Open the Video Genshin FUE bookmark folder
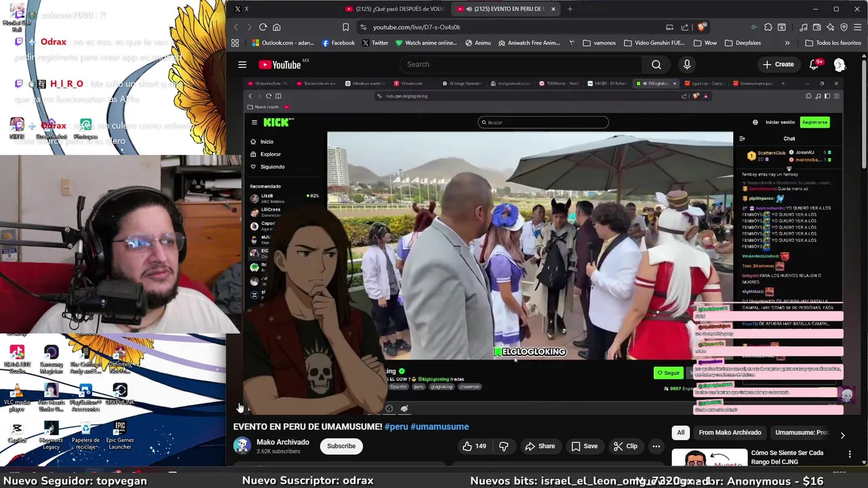868x488 pixels. [654, 43]
